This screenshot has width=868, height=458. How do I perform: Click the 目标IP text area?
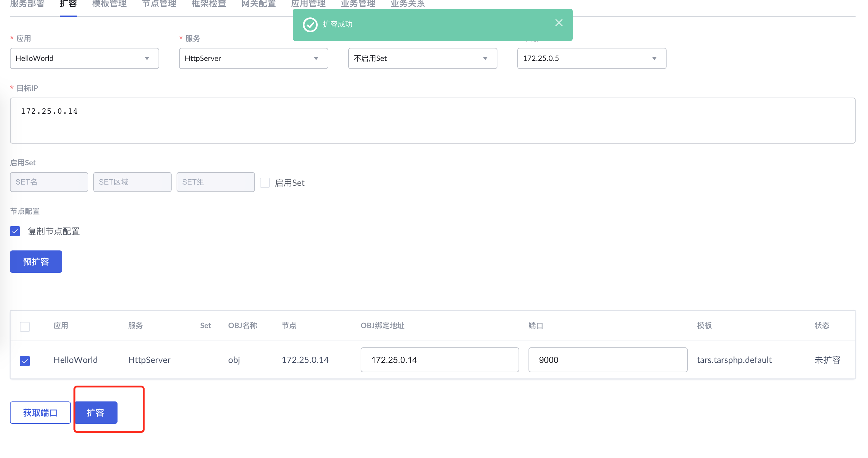[x=432, y=121]
